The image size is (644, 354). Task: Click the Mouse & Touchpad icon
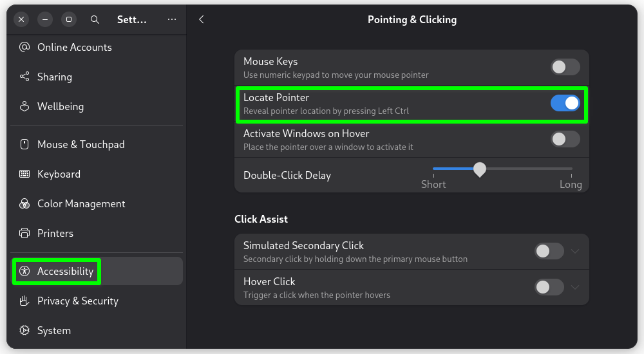tap(24, 144)
